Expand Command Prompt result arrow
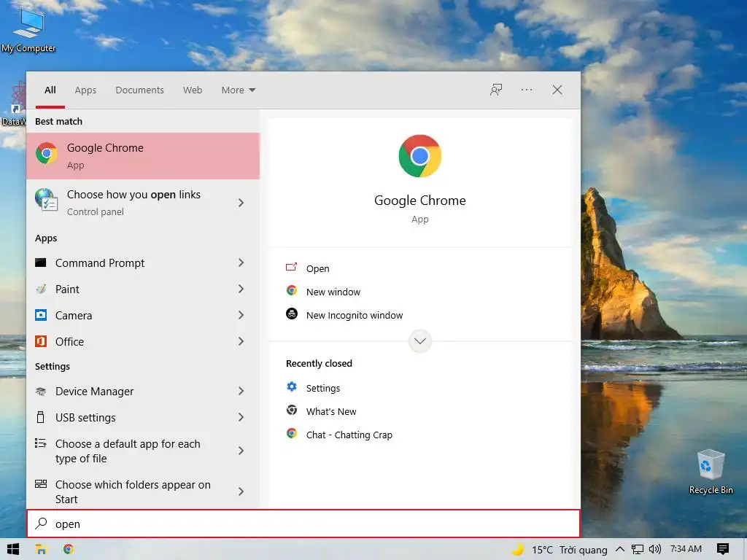 (241, 262)
